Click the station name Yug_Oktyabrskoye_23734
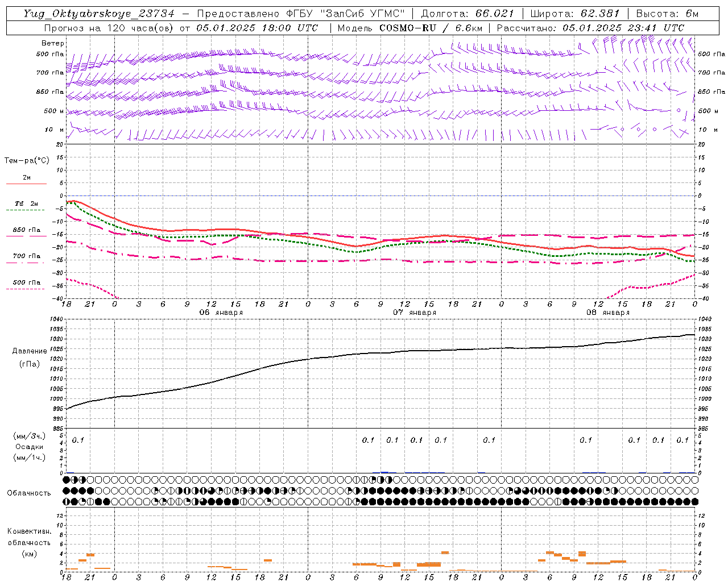The height and width of the screenshot is (582, 728). tap(99, 14)
